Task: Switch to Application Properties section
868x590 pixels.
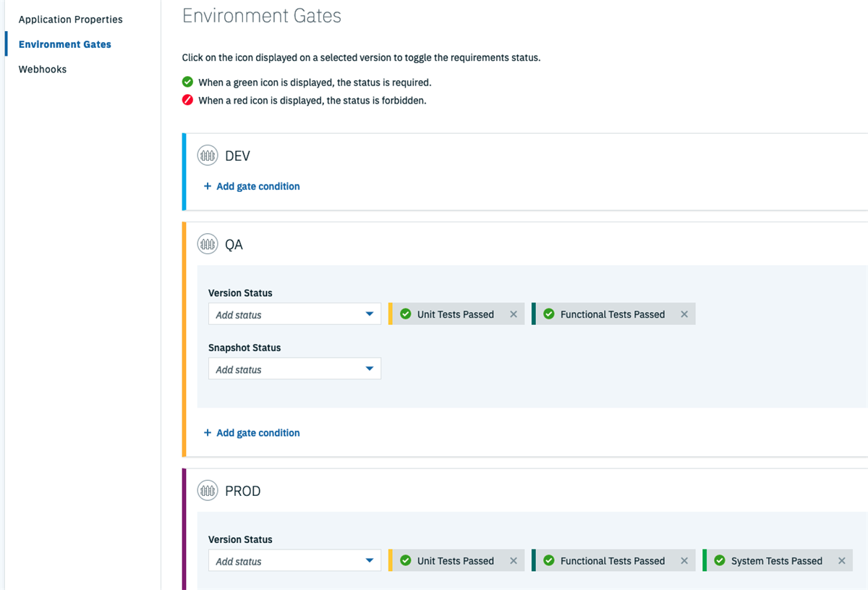Action: coord(70,19)
